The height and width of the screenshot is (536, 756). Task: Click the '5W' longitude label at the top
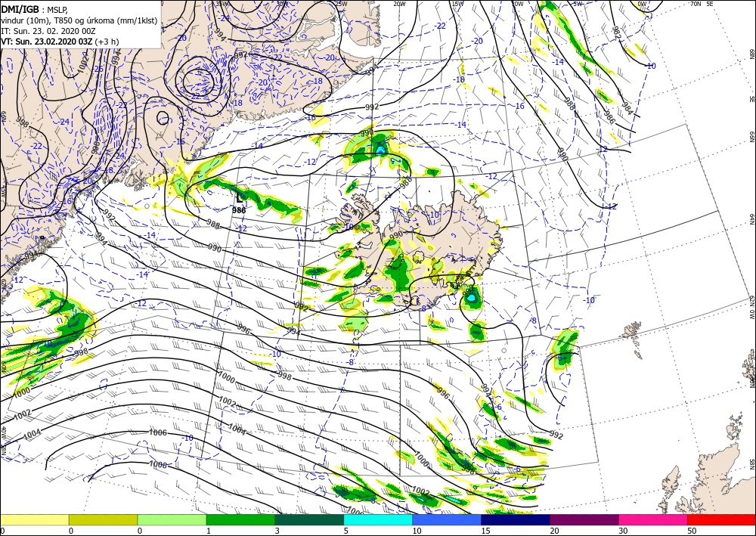577,4
